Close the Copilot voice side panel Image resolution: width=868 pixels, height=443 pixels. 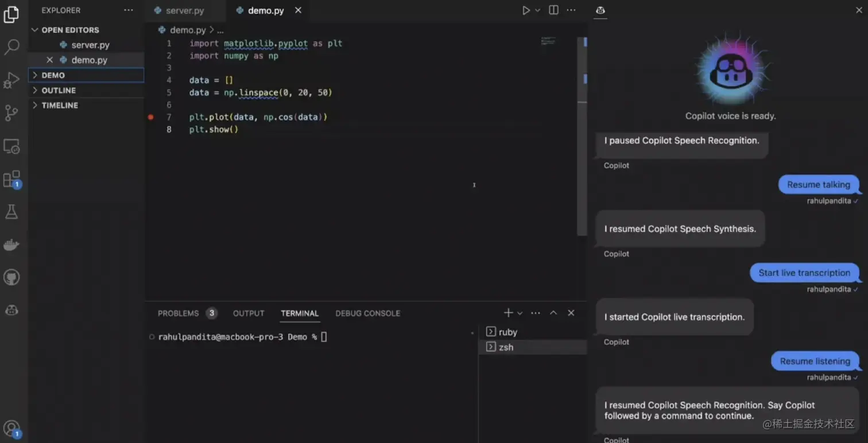pyautogui.click(x=859, y=10)
